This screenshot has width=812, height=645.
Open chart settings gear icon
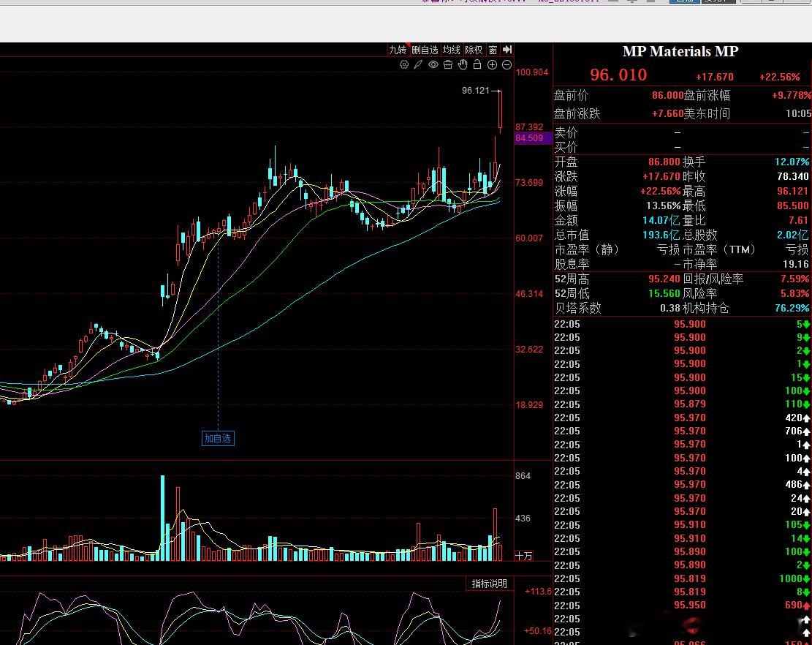(404, 65)
